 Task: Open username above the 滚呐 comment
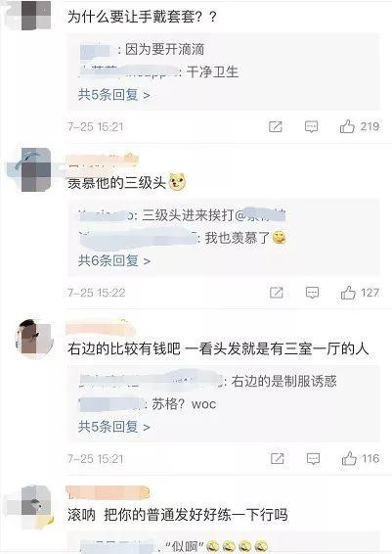(x=108, y=492)
